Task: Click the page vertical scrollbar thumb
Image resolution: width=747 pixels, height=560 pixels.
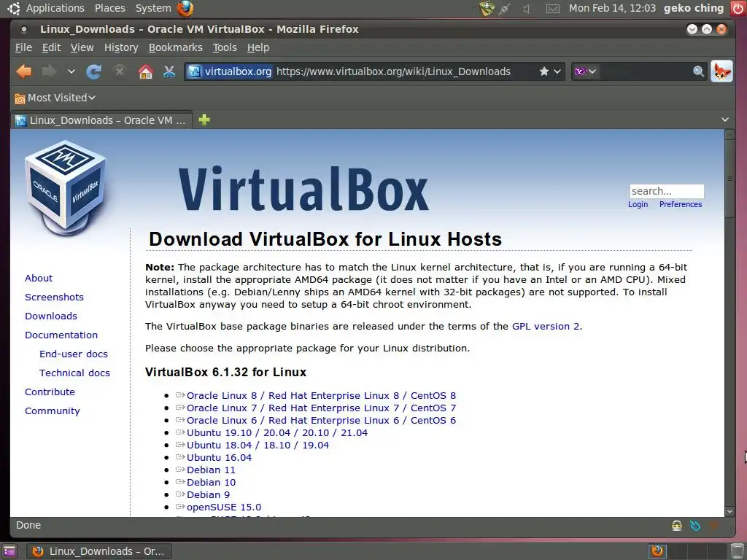Action: coord(729,178)
